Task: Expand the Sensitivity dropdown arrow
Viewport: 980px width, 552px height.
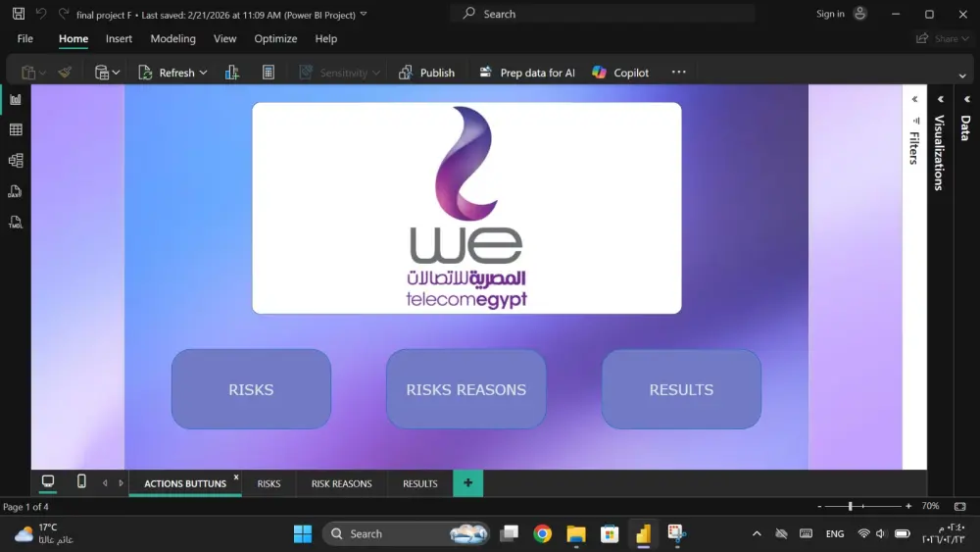Action: (375, 74)
